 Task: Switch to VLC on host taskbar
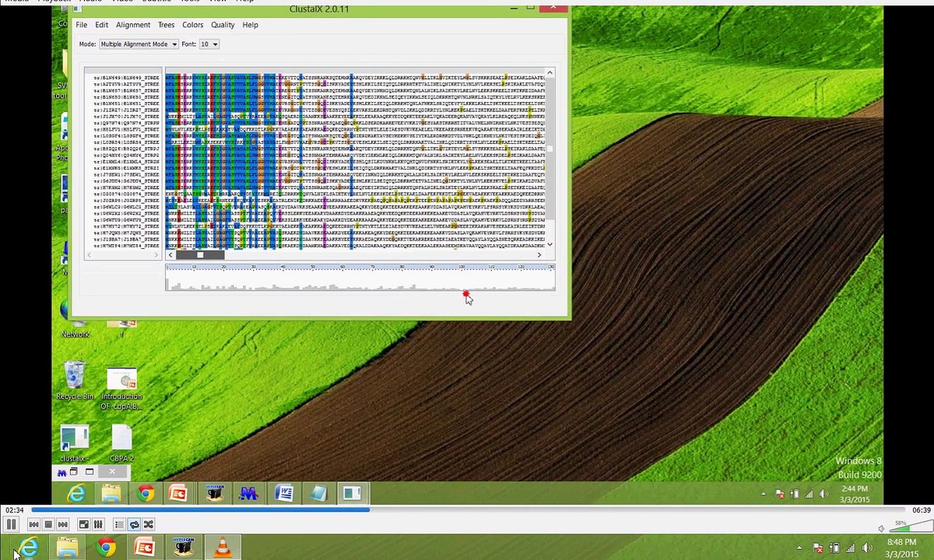(x=223, y=548)
